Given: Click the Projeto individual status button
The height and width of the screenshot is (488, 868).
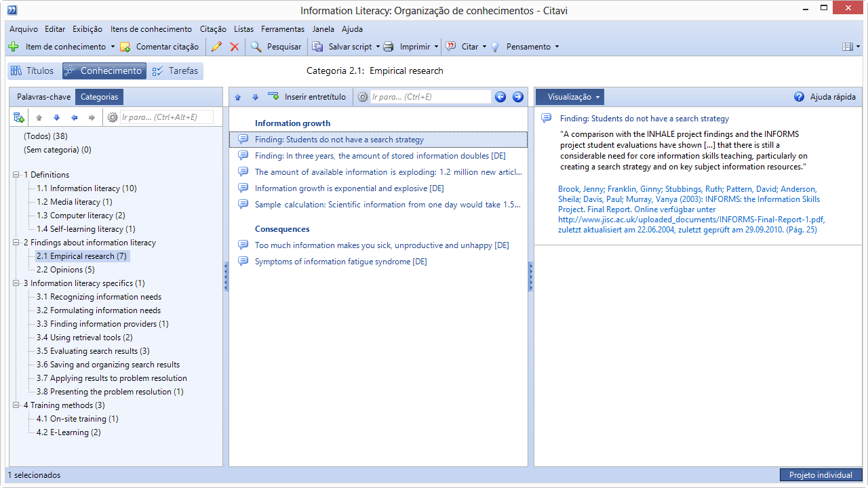Looking at the screenshot, I should click(x=821, y=475).
